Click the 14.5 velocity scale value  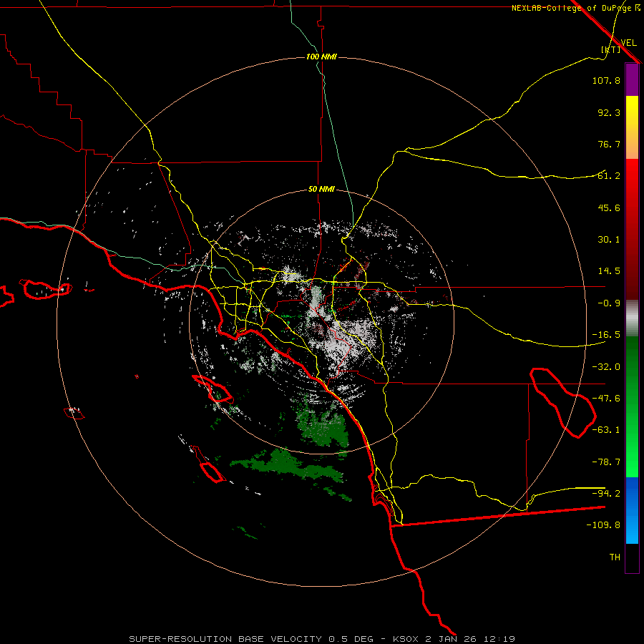[609, 271]
